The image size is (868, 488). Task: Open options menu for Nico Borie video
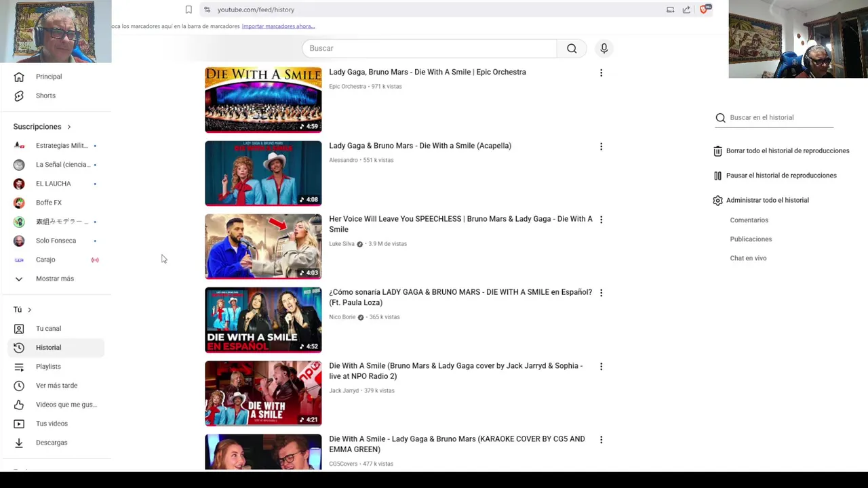point(601,293)
